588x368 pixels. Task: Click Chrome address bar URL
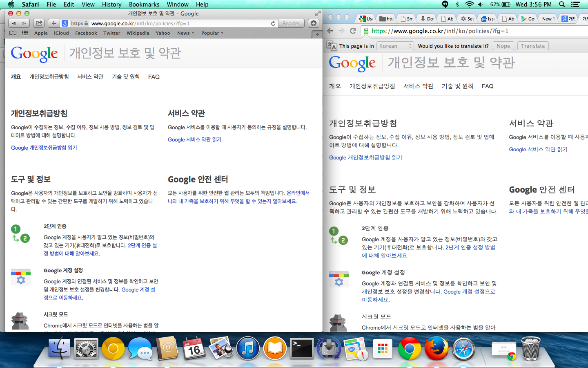tap(440, 31)
